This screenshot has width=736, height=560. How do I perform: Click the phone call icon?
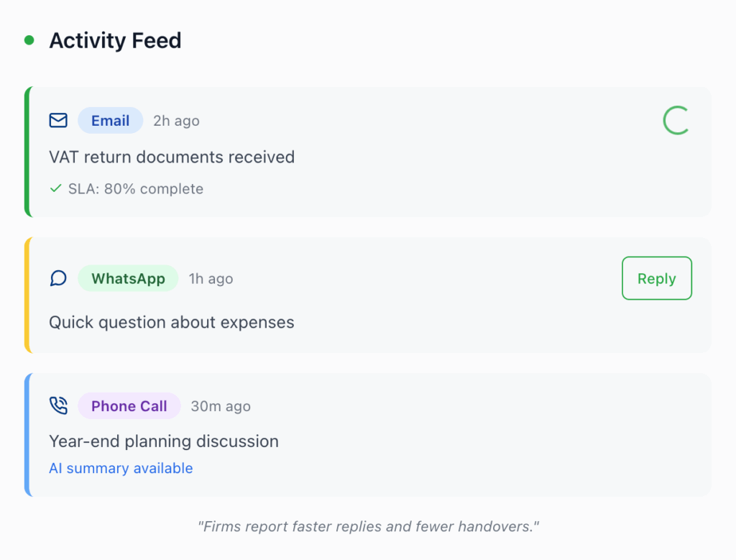pyautogui.click(x=58, y=406)
